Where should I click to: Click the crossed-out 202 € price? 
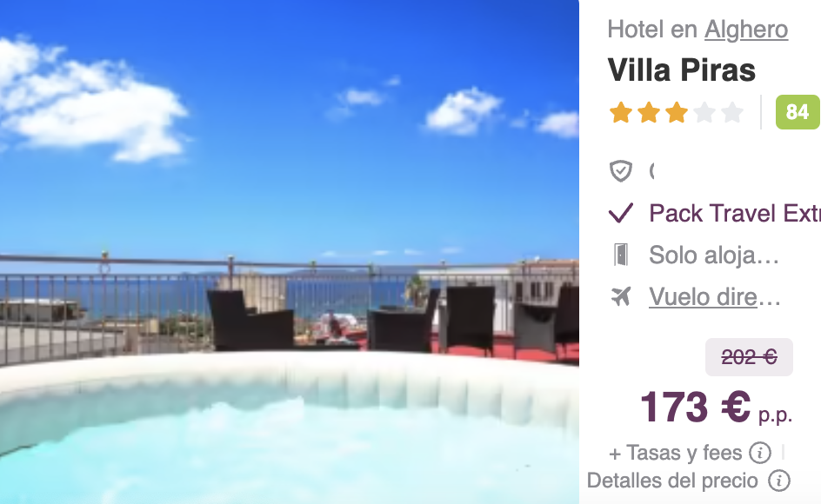(750, 357)
